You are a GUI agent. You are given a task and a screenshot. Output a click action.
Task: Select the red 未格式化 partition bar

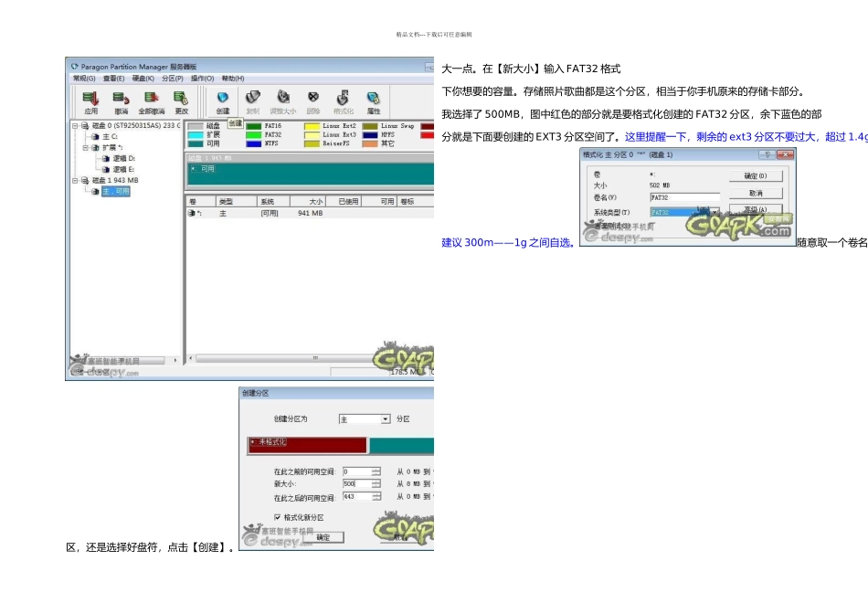pos(307,445)
